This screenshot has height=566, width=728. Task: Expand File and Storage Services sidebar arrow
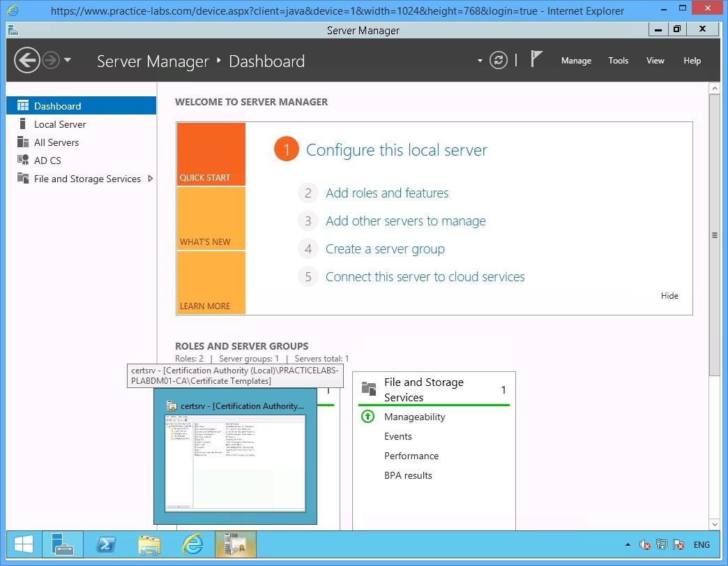pyautogui.click(x=150, y=179)
